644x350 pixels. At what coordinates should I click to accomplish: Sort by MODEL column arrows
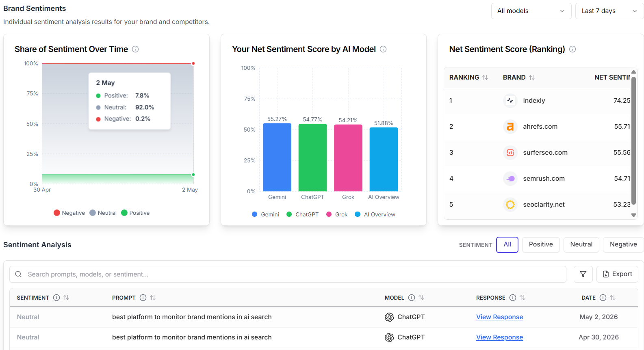[x=421, y=298]
